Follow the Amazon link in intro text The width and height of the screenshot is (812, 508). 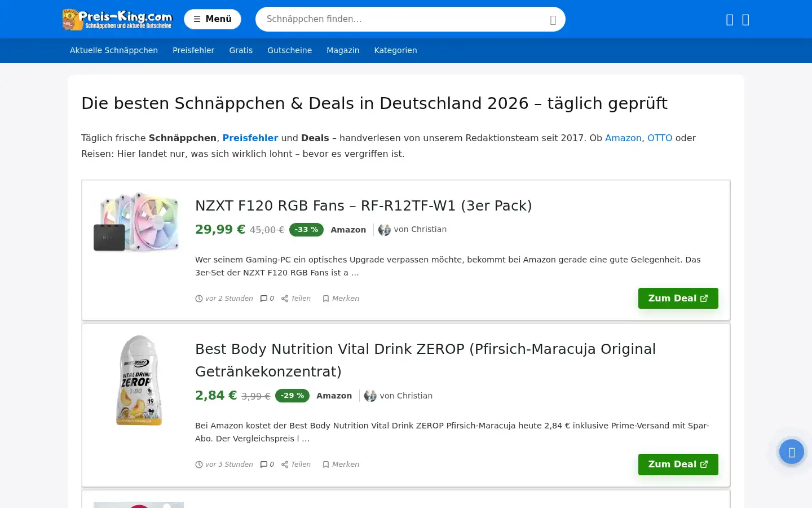(623, 138)
